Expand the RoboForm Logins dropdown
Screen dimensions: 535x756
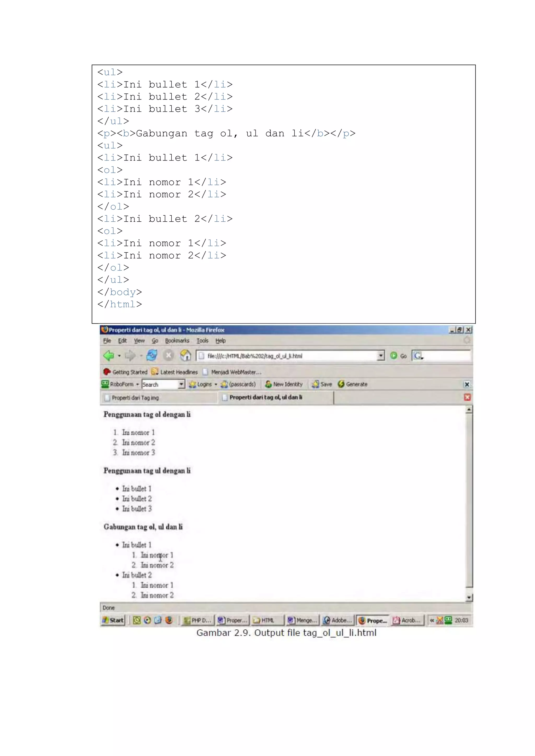(216, 384)
